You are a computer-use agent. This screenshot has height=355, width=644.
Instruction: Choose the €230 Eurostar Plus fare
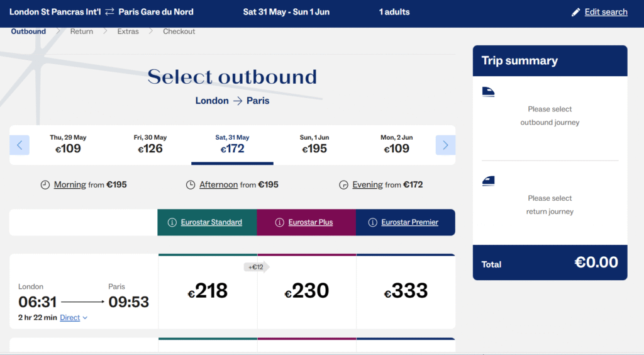point(307,291)
